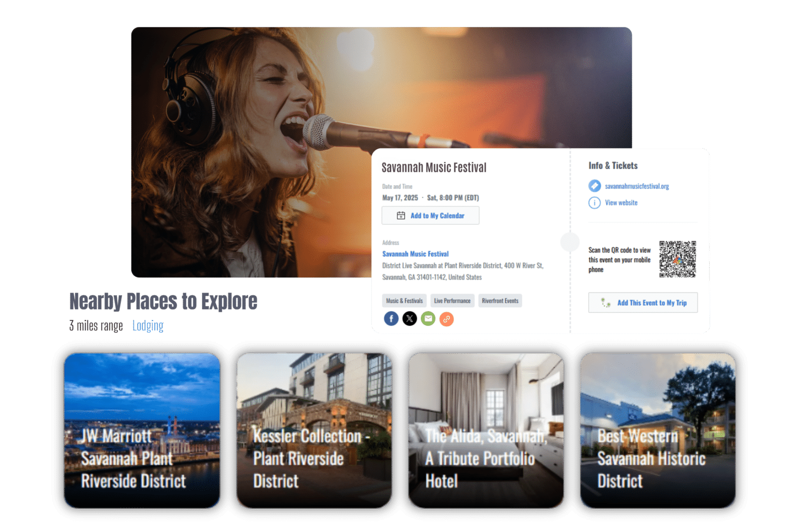Open the JW Marriott Savannah Plant Riverside card
This screenshot has width=798, height=532.
[x=142, y=431]
